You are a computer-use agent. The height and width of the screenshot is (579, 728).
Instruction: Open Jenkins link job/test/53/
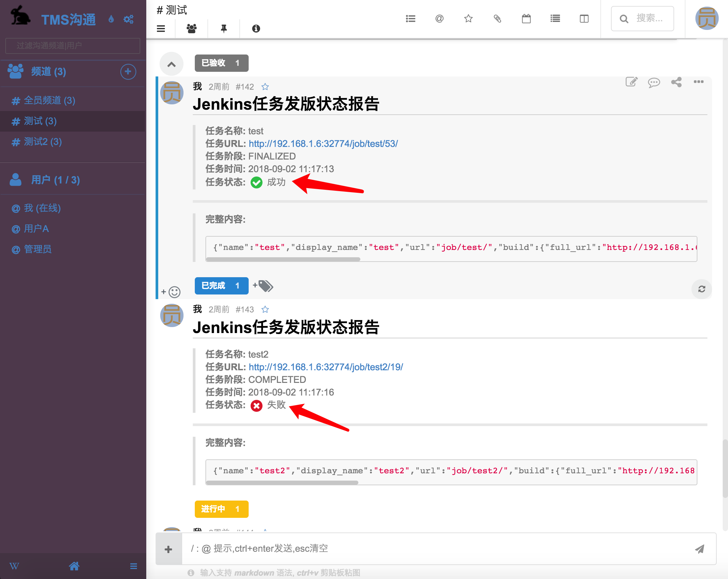[323, 144]
